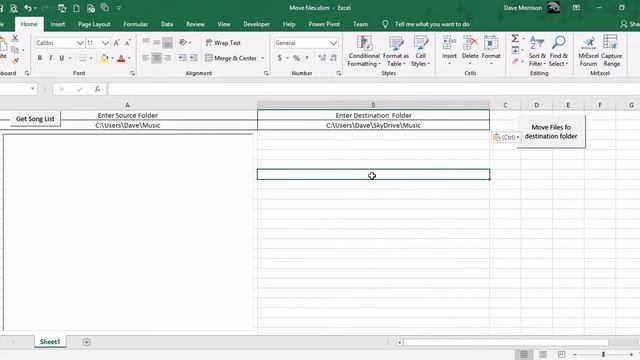Toggle Italic formatting
The width and height of the screenshot is (640, 360).
pos(51,58)
